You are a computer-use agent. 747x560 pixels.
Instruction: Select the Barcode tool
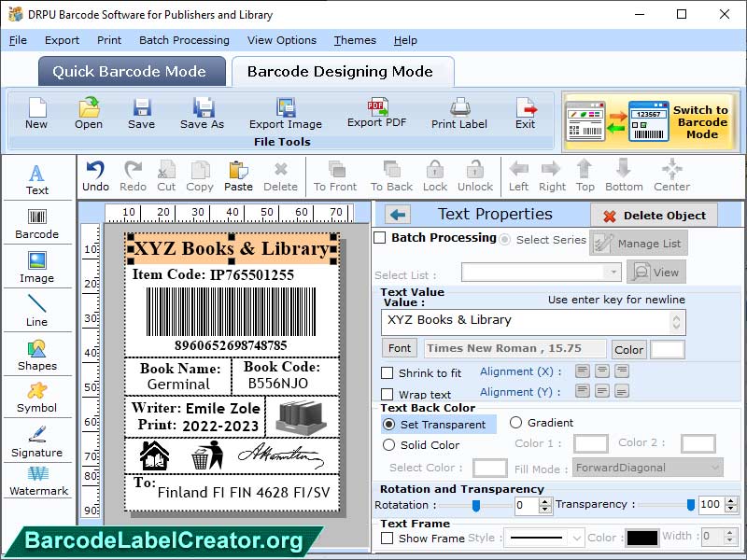point(37,224)
